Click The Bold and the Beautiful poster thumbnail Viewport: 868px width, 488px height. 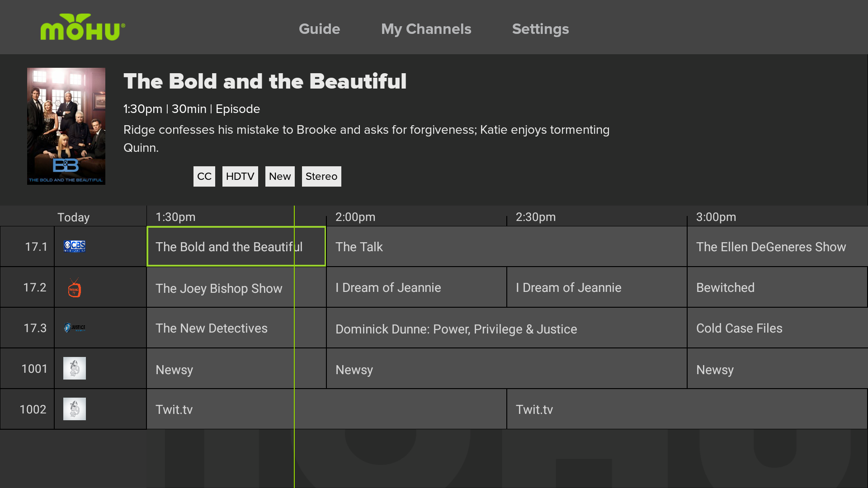[x=66, y=126]
